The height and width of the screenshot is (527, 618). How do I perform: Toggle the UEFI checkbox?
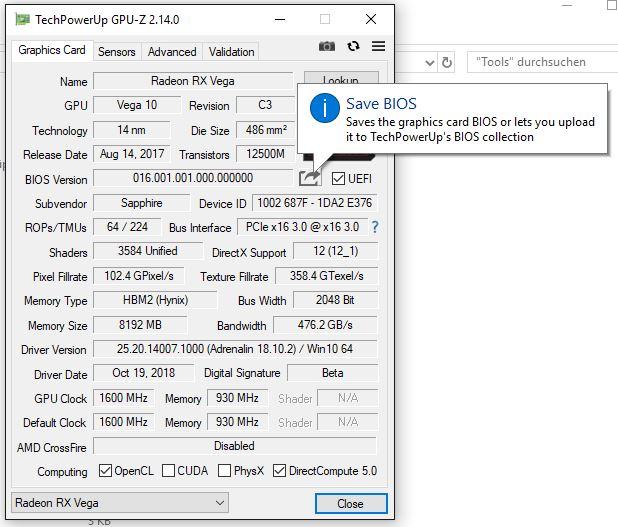tap(338, 179)
